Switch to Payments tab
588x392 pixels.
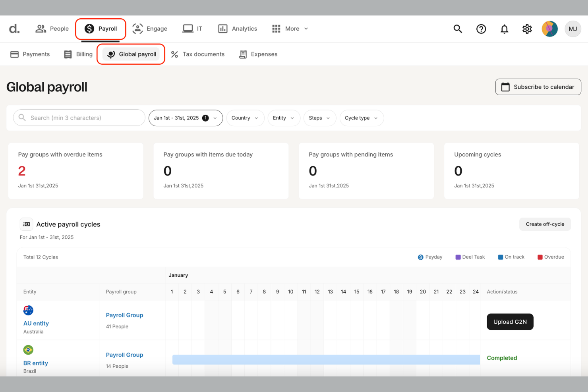[30, 54]
